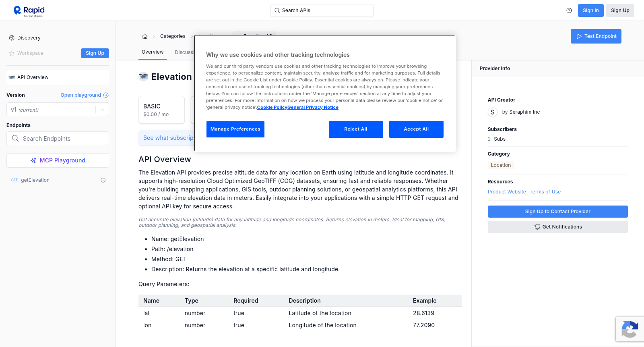Focus the Search Endpoints field
644x347 pixels.
[58, 138]
